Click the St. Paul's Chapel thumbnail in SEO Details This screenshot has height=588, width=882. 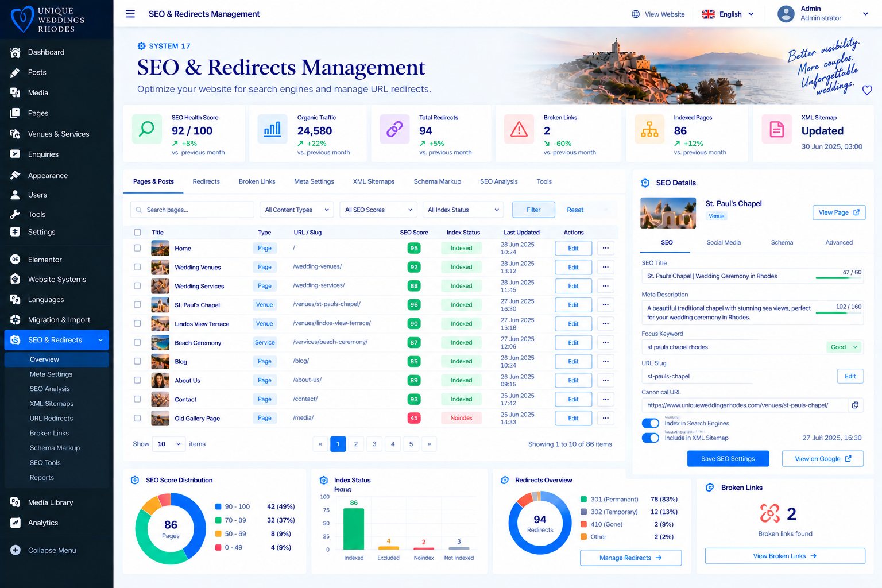(668, 212)
